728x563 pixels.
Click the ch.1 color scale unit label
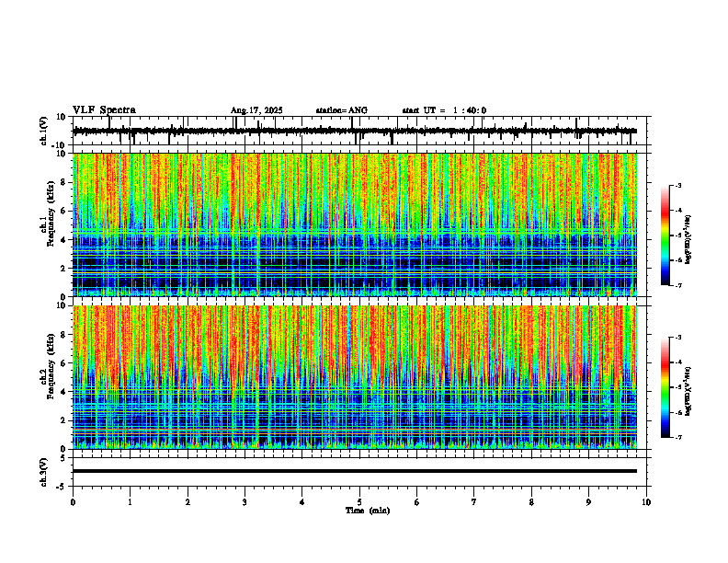(x=689, y=240)
